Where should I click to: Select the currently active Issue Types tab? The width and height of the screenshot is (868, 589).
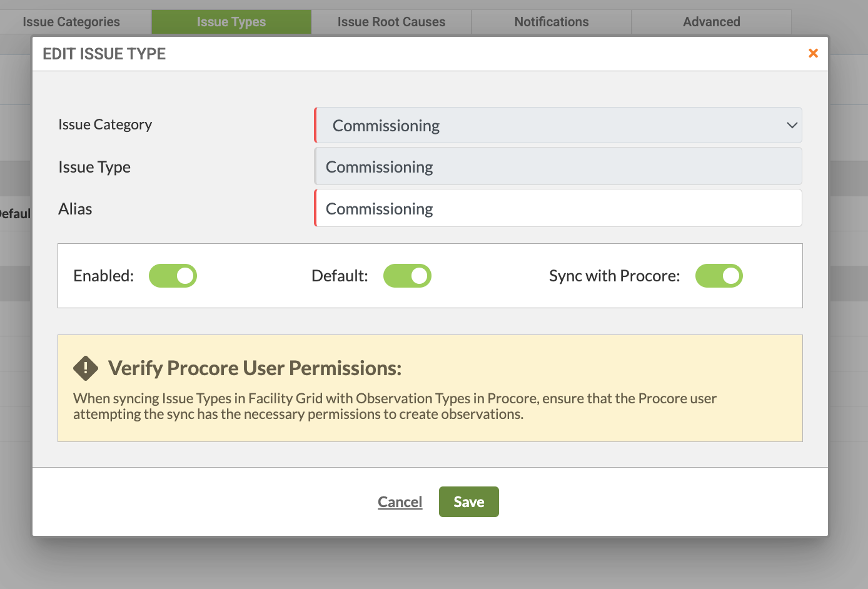pos(231,21)
